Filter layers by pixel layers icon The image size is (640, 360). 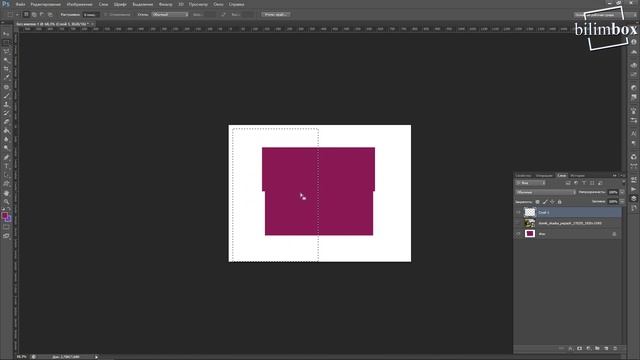[568, 183]
